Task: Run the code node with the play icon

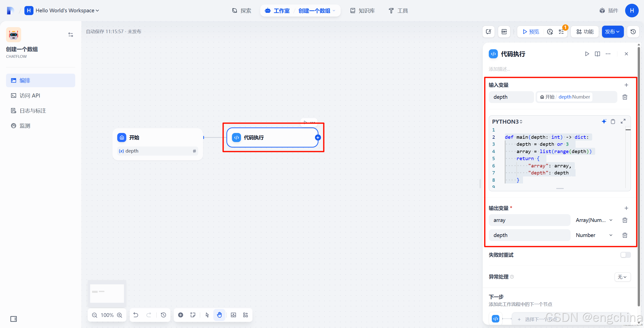Action: [x=587, y=54]
